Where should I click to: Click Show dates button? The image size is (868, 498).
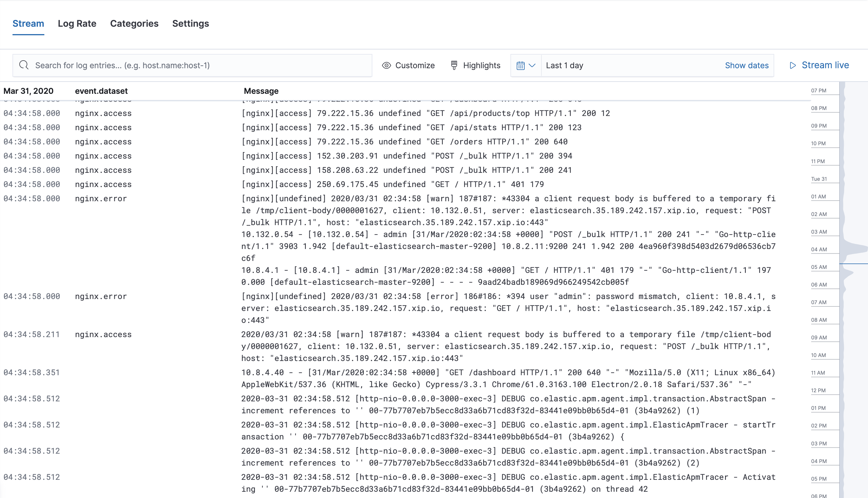746,65
